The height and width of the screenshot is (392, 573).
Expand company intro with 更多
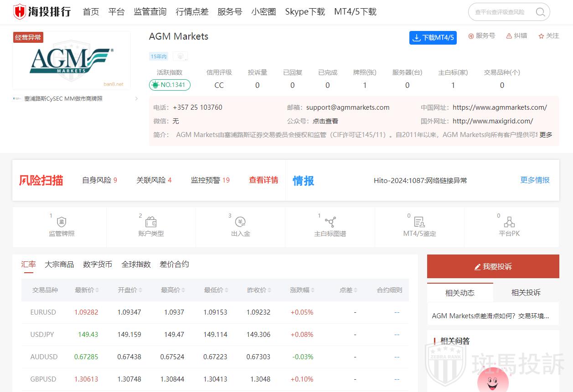point(546,134)
